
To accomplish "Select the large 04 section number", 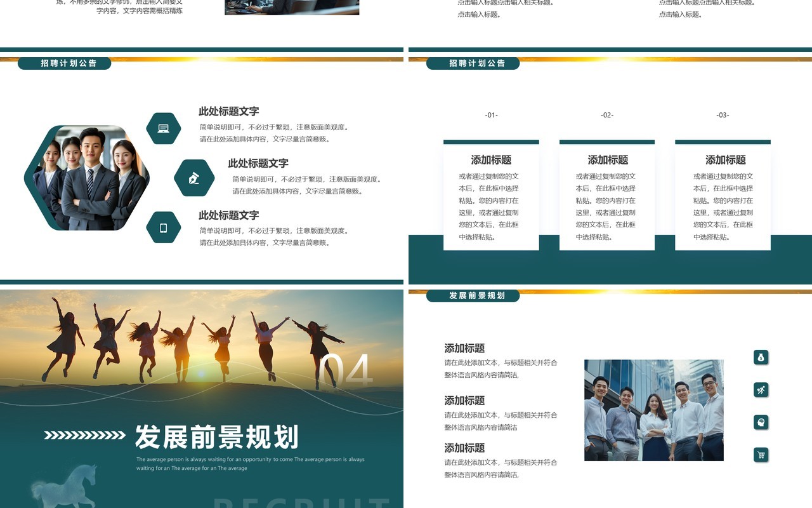I will coord(345,371).
